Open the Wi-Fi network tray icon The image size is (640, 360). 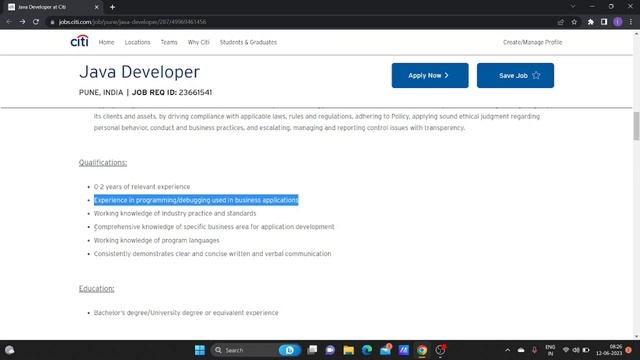pyautogui.click(x=566, y=350)
